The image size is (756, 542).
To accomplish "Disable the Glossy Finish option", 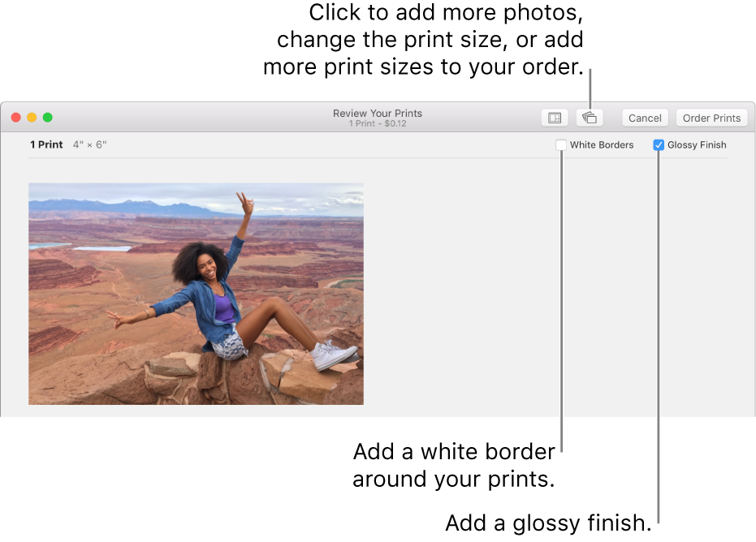I will pos(658,144).
